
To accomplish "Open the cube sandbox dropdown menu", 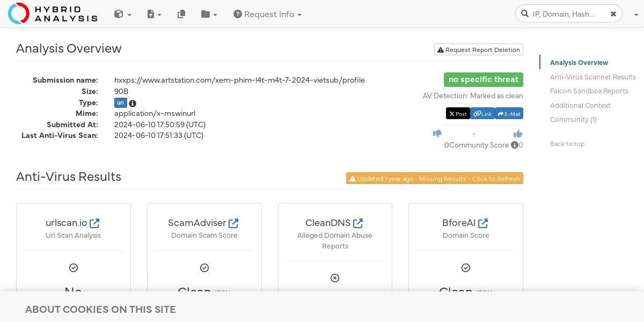I will (122, 14).
